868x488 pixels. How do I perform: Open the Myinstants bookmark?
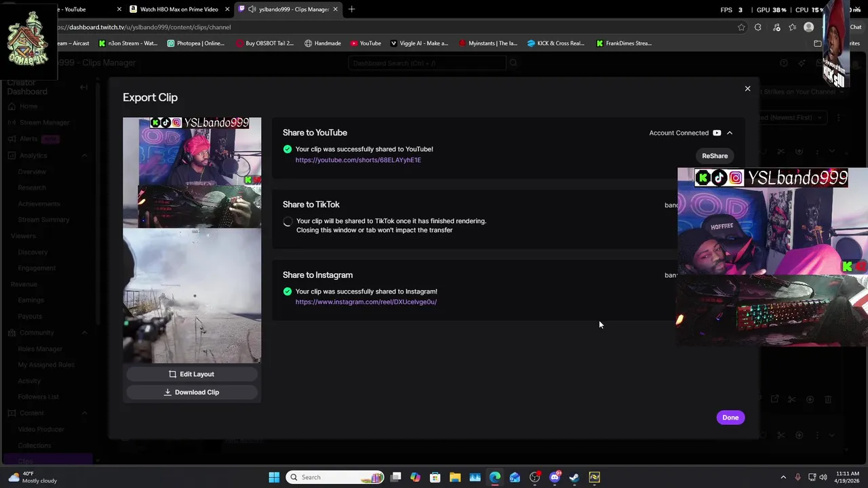point(488,43)
